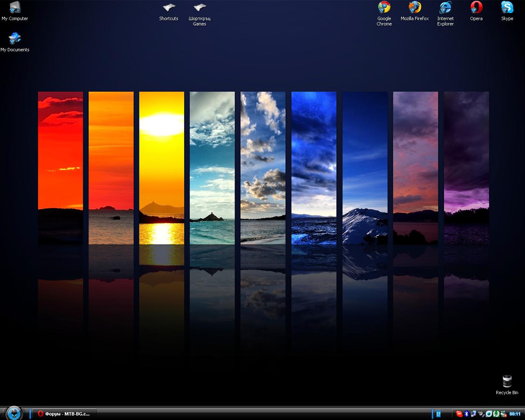Click the blue eye tray icon
Screen dimensions: 525x420
[489, 414]
